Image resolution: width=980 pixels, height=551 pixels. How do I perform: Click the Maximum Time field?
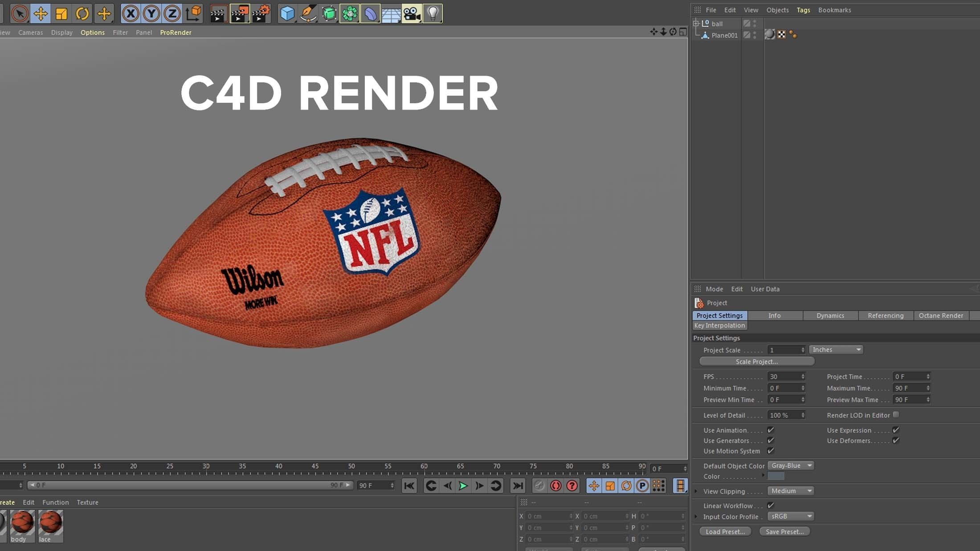pyautogui.click(x=911, y=388)
